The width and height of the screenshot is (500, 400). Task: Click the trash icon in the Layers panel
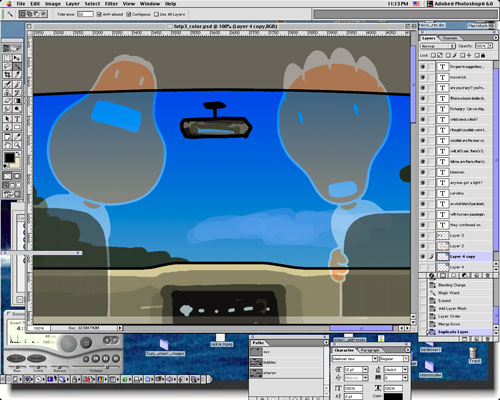tap(488, 275)
